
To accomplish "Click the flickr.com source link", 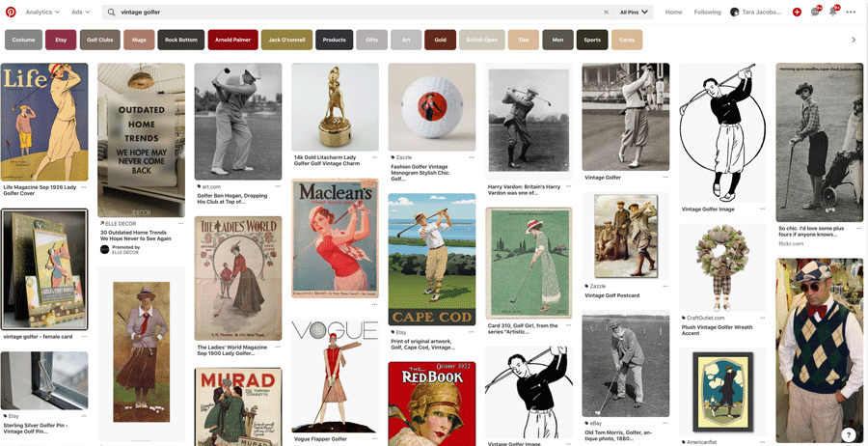I will coord(791,243).
